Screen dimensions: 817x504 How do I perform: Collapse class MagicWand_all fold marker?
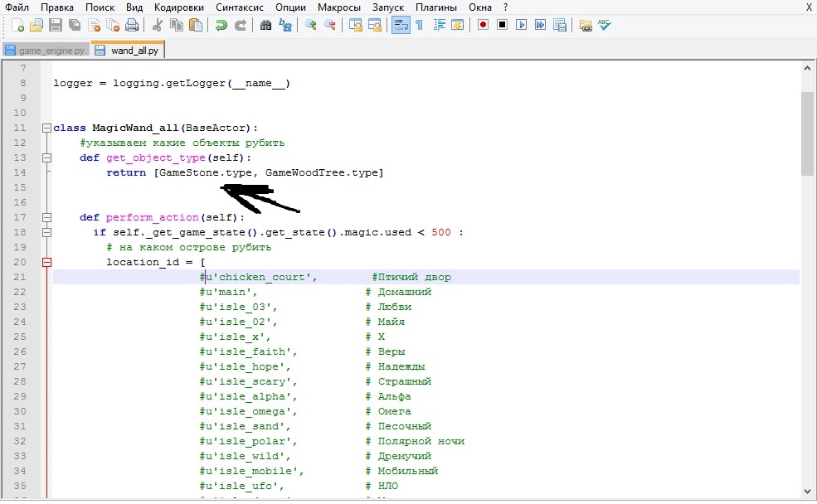[46, 128]
